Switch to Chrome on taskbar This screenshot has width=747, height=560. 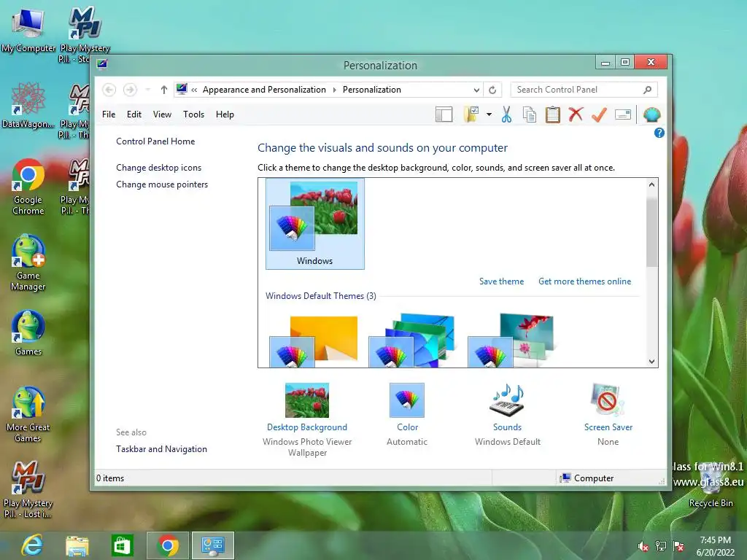(168, 545)
